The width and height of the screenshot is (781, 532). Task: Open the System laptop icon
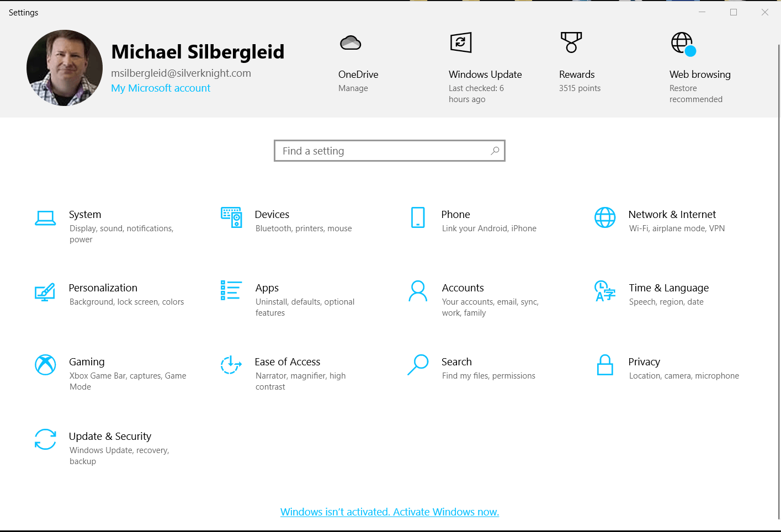coord(45,218)
